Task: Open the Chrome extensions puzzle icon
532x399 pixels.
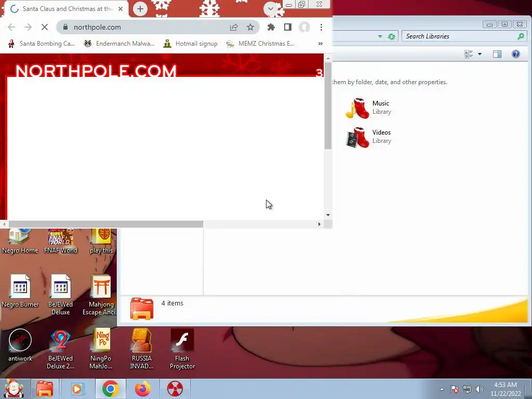Action: pyautogui.click(x=271, y=27)
